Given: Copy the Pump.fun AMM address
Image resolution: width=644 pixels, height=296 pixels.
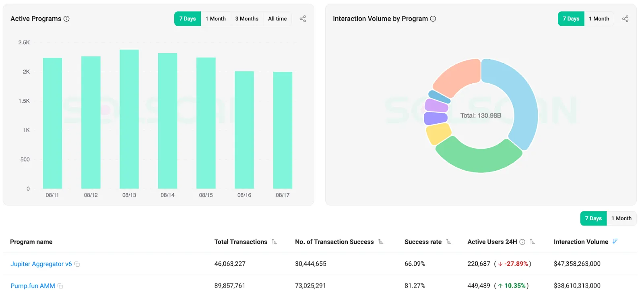Looking at the screenshot, I should pos(60,286).
